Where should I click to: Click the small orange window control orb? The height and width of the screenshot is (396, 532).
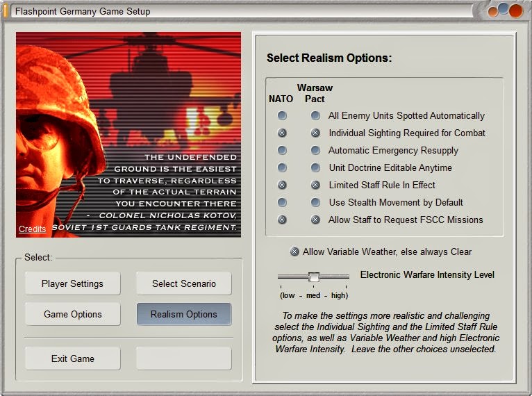(x=493, y=13)
